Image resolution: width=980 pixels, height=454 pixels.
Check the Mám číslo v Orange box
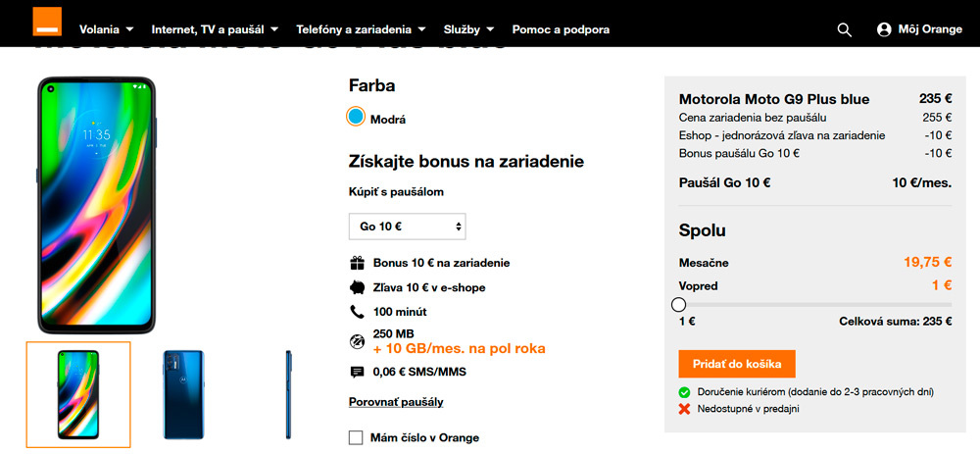tap(356, 437)
